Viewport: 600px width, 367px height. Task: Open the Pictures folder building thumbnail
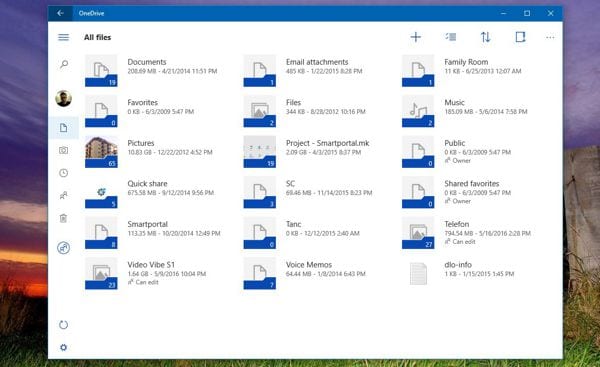coord(101,152)
